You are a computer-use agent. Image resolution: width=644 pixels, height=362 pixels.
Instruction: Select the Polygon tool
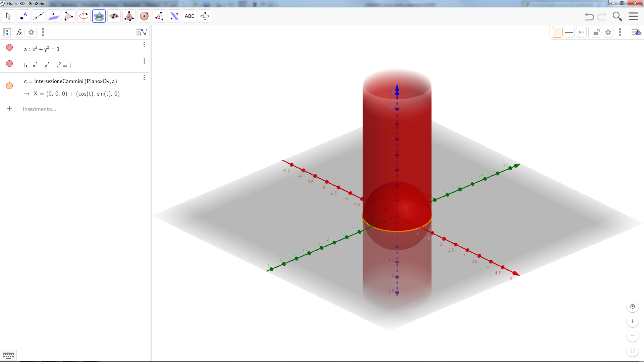click(69, 16)
